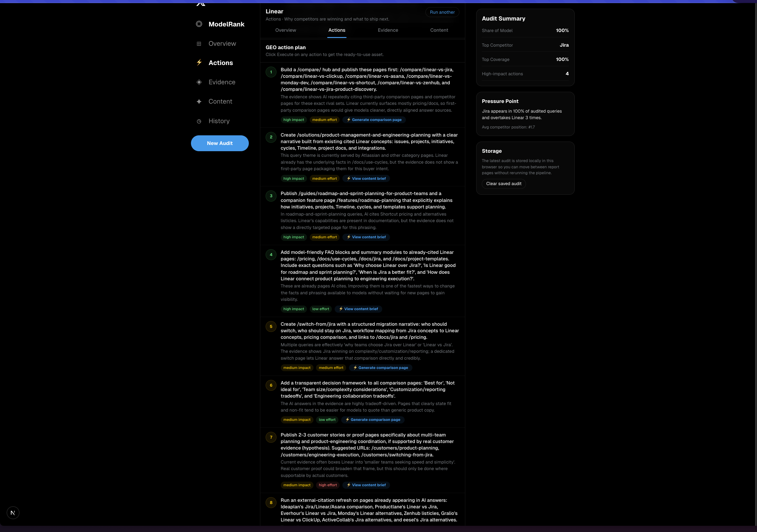
Task: Generate comparison page for action 1
Action: coord(374,120)
